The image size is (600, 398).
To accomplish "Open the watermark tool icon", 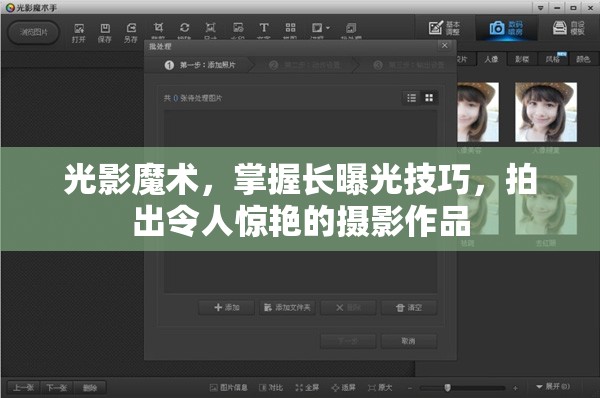I will 238,28.
